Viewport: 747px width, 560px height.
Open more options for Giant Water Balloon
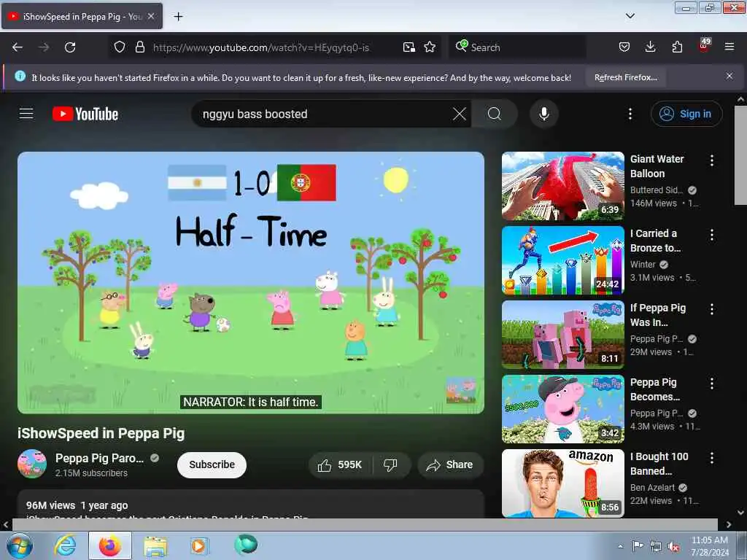click(x=712, y=160)
